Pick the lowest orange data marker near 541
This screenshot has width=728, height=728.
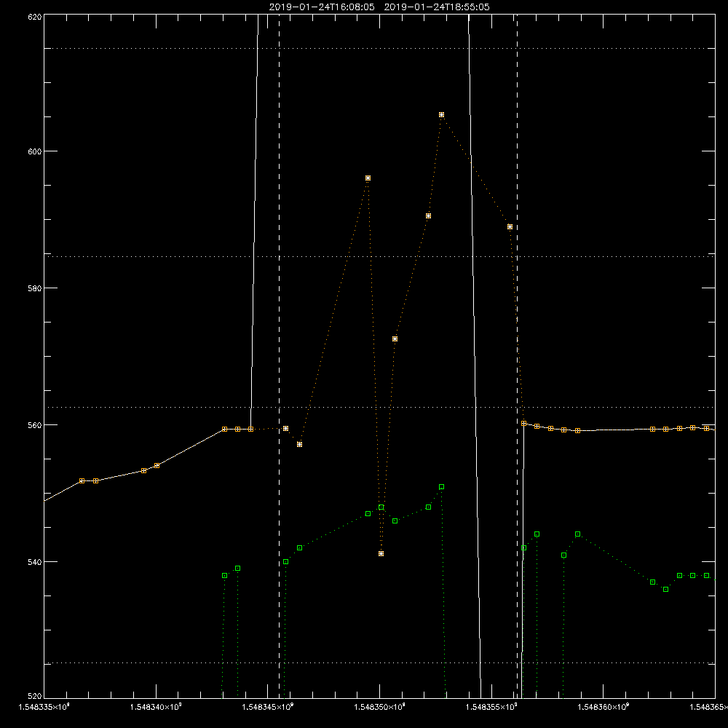click(381, 553)
